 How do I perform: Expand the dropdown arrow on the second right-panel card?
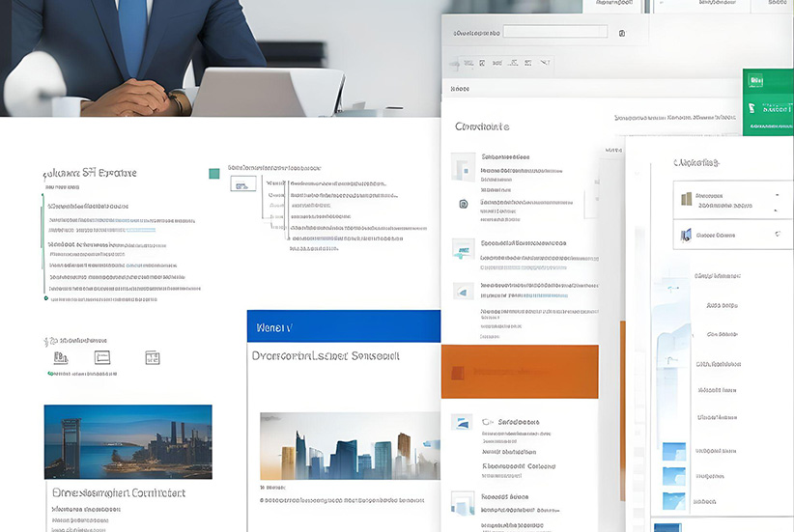(x=777, y=234)
